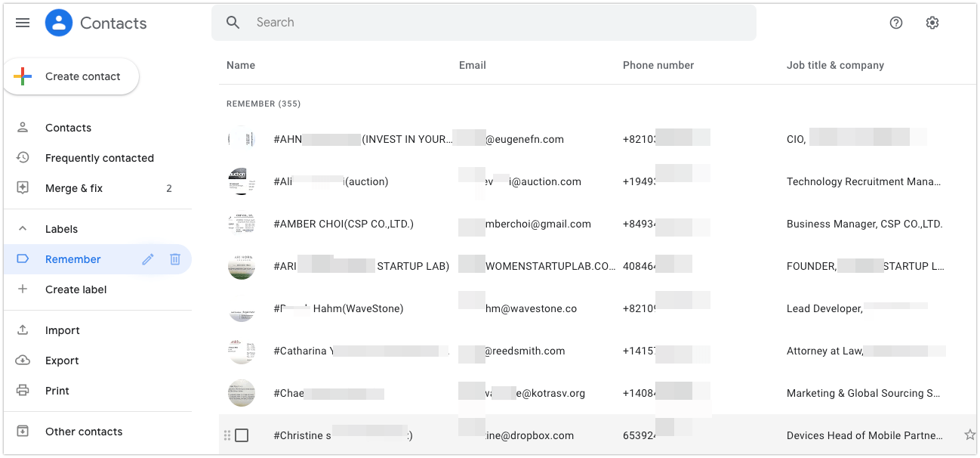The width and height of the screenshot is (980, 458).
Task: Click the pencil icon to rename Remember label
Action: 148,259
